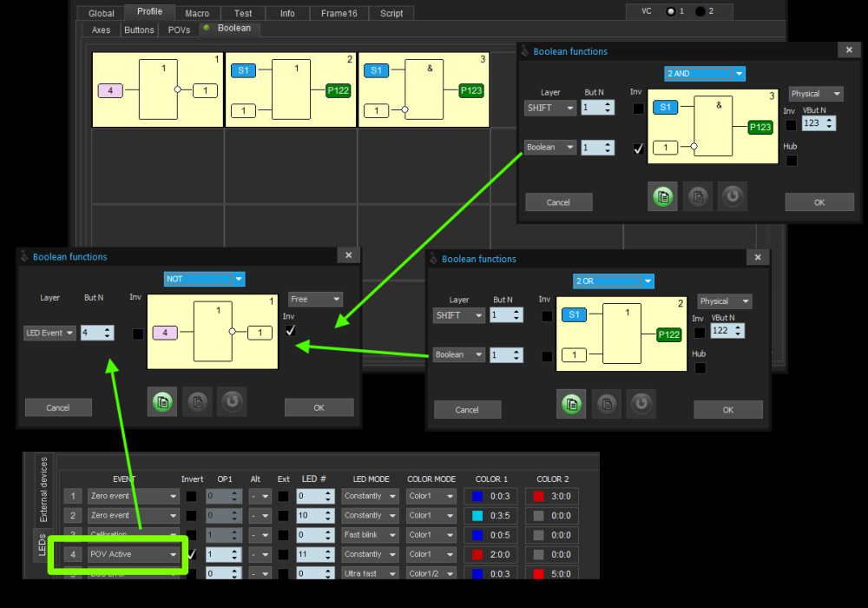
Task: Click VBut N field showing 123
Action: tap(819, 123)
